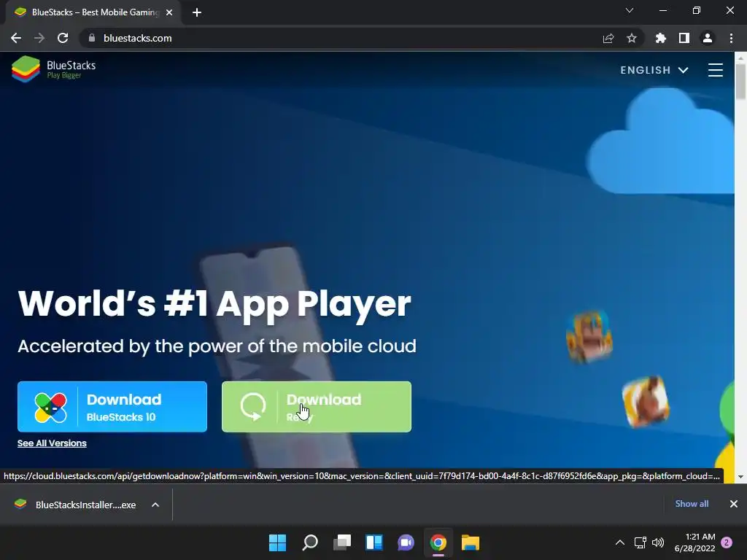Click the BlueStacks X logo on the blue download button

(x=50, y=408)
